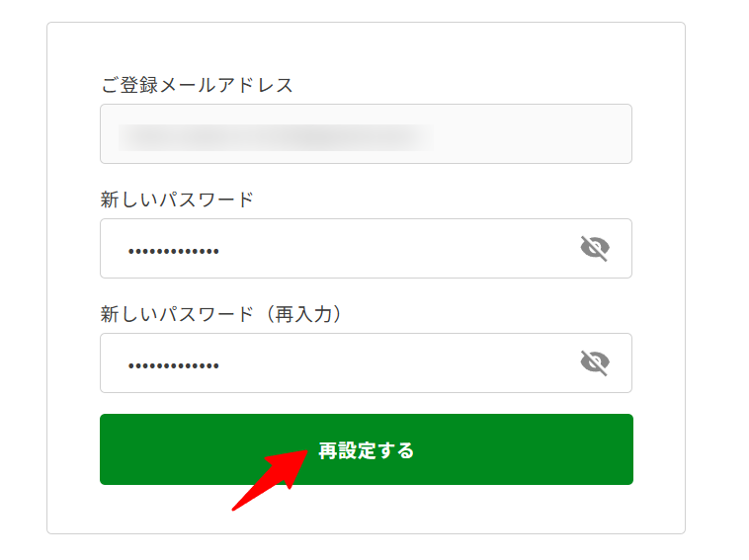Click masked dots in the first password field
Screen dimensions: 749x560
(173, 251)
